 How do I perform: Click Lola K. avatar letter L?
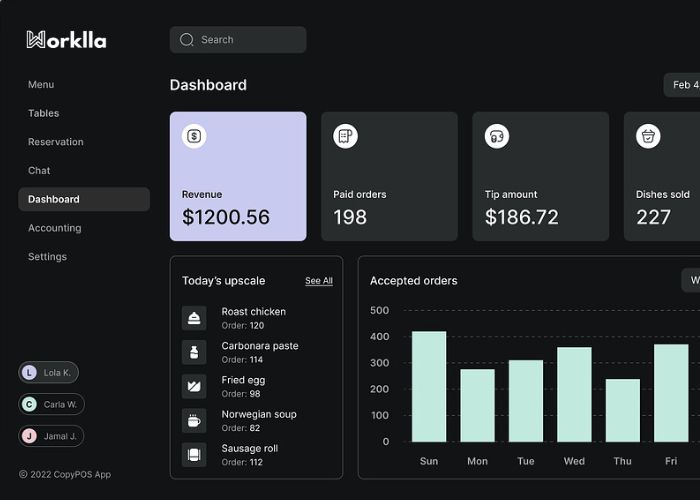(29, 372)
